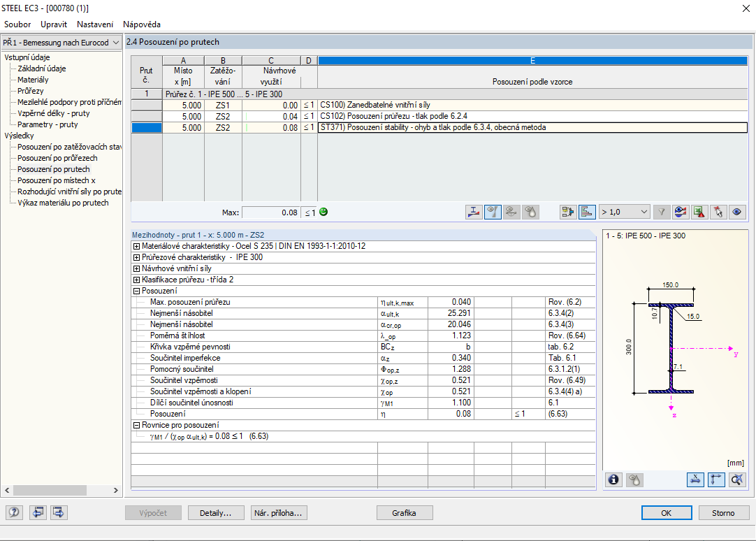
Task: Collapse the Posouzení section
Action: [x=136, y=291]
